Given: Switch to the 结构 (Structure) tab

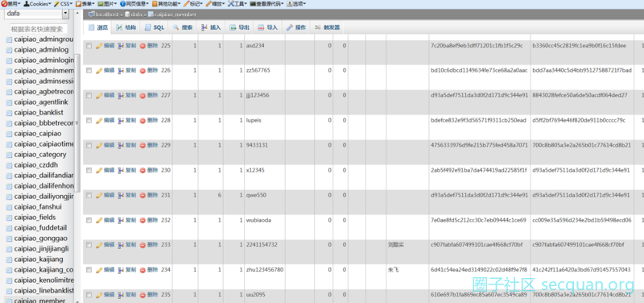Looking at the screenshot, I should tap(126, 27).
